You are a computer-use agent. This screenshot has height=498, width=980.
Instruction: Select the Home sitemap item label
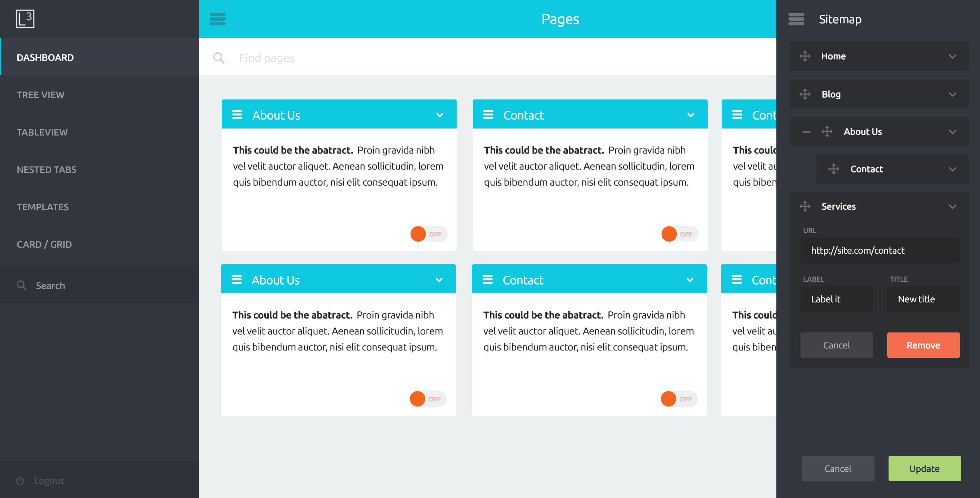point(833,56)
